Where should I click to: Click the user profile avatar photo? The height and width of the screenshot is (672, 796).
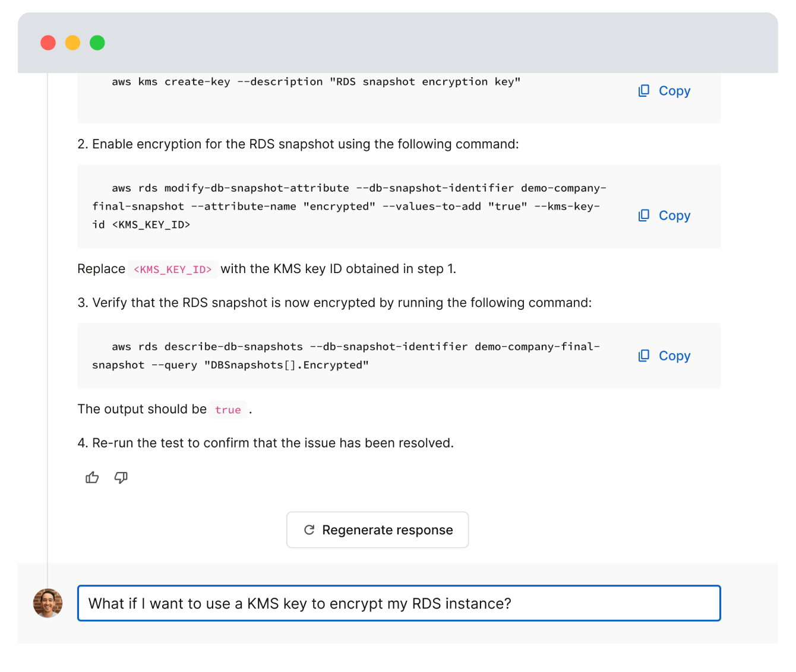coord(48,603)
